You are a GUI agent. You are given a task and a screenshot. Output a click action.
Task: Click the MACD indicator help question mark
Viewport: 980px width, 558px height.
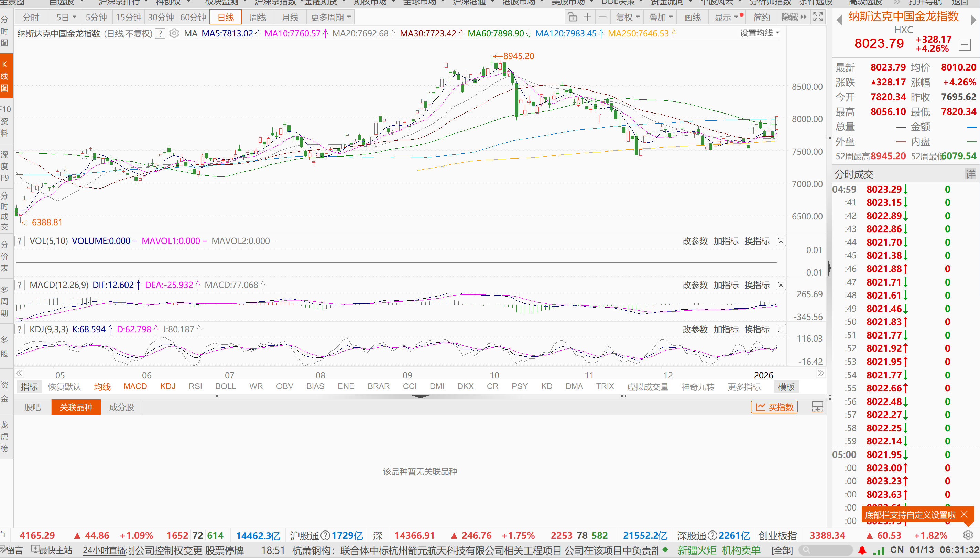tap(20, 285)
